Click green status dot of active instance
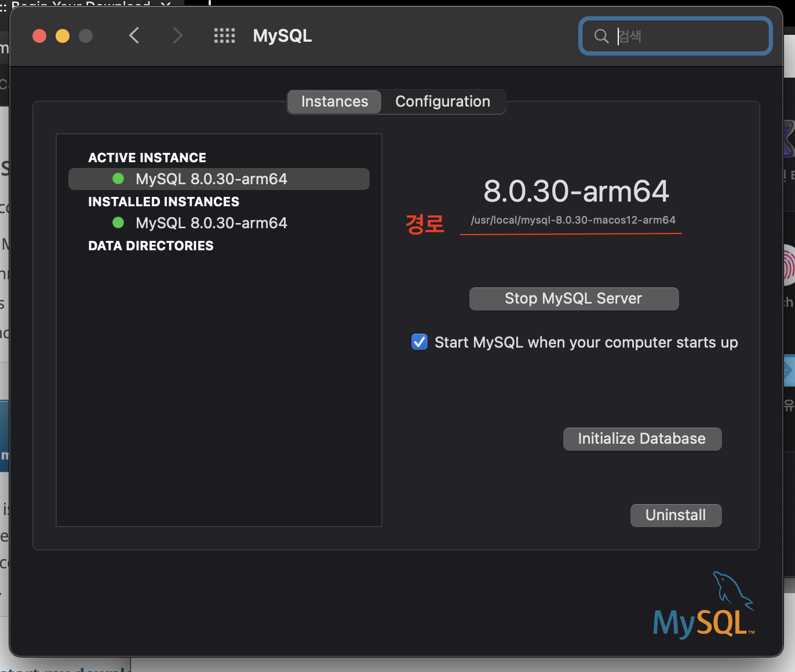 tap(118, 179)
